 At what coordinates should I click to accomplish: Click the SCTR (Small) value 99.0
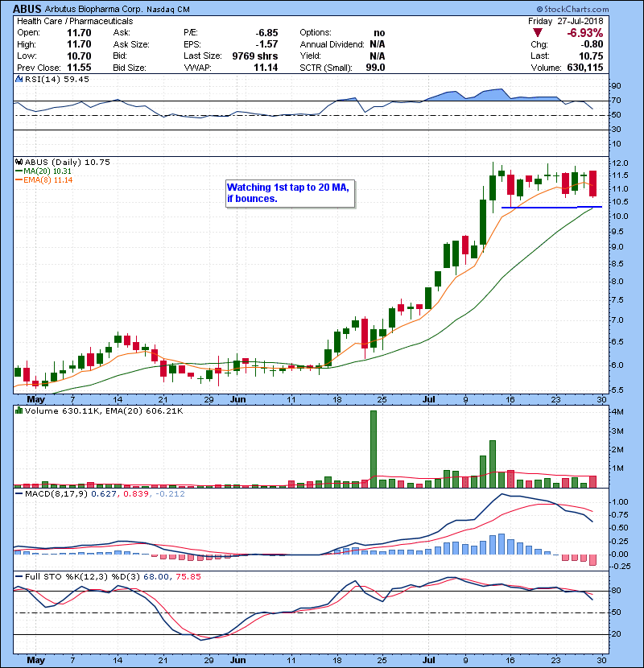(x=375, y=68)
